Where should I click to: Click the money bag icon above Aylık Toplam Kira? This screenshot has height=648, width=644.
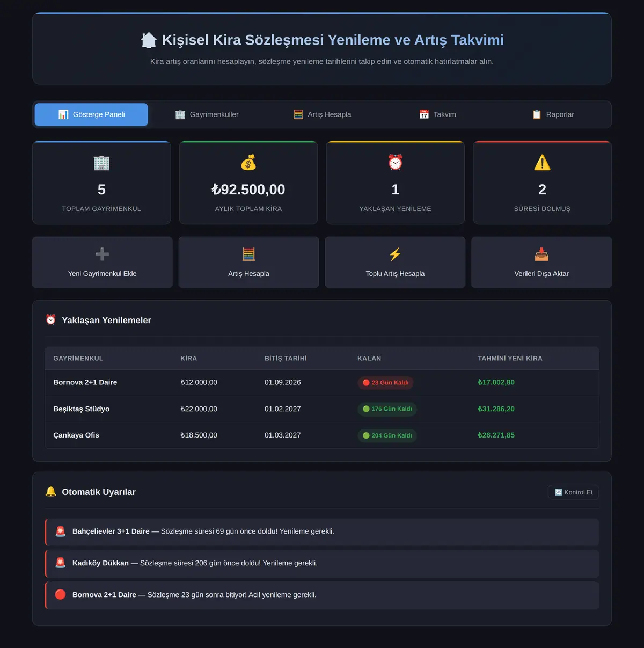point(248,163)
